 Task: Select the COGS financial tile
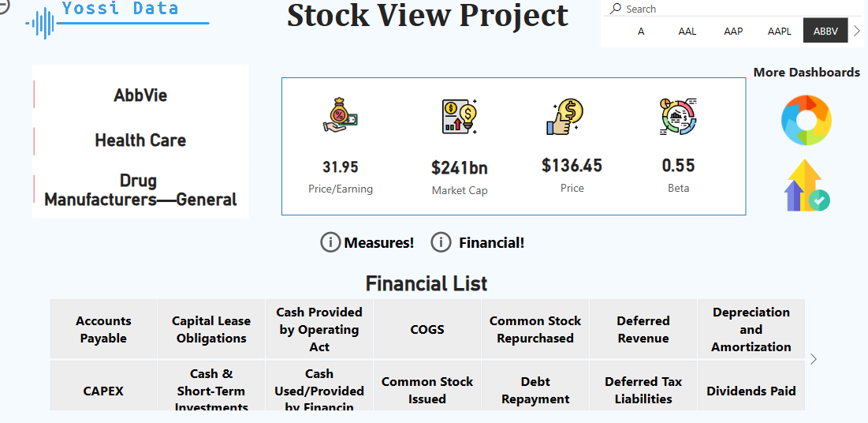[427, 329]
